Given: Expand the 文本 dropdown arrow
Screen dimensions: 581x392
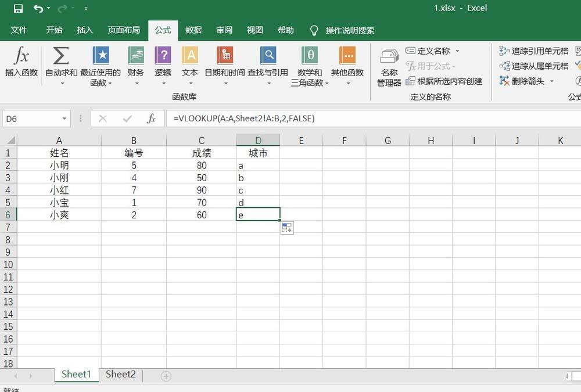Looking at the screenshot, I should [x=191, y=84].
